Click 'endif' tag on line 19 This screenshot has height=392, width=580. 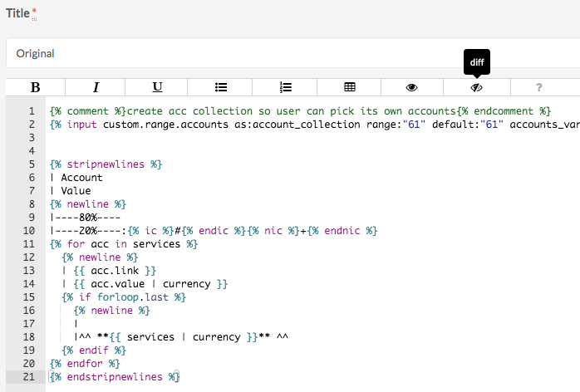click(x=94, y=350)
